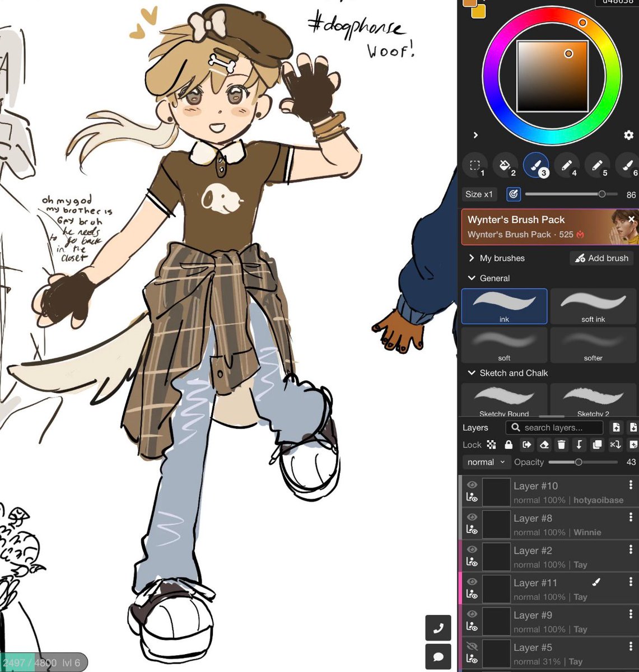This screenshot has width=639, height=672.
Task: Collapse the Sketch and Chalk section
Action: (507, 373)
